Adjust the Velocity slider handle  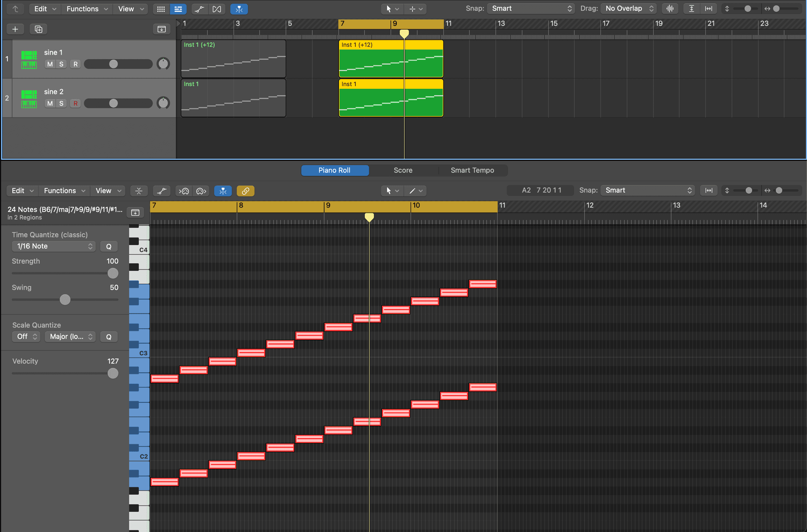tap(113, 374)
